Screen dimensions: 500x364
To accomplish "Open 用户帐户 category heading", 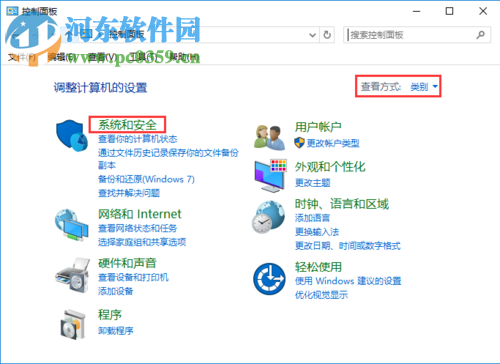I will (318, 127).
